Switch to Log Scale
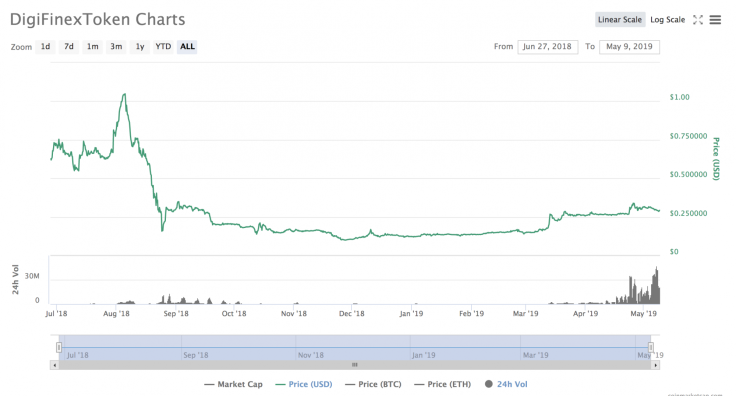Viewport: 736px width, 396px height. 667,20
